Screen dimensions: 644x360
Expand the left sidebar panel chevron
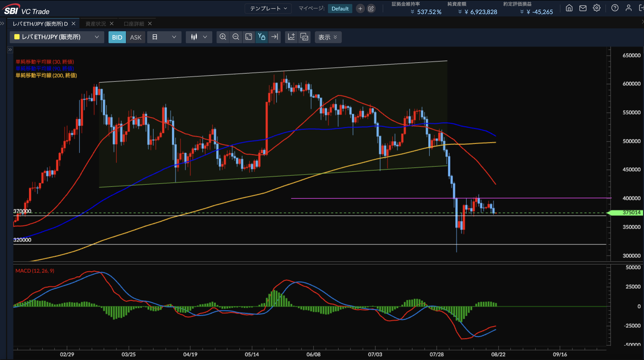click(2, 24)
